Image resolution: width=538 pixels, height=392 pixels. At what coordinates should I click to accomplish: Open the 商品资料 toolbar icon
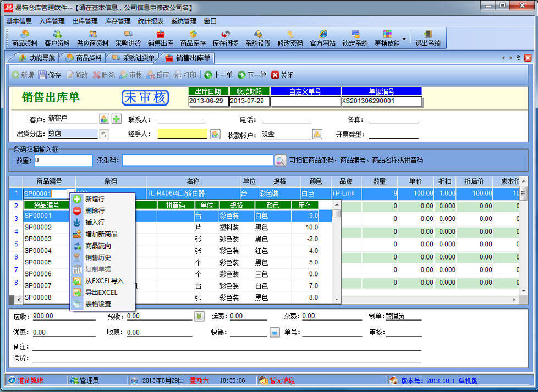(24, 38)
